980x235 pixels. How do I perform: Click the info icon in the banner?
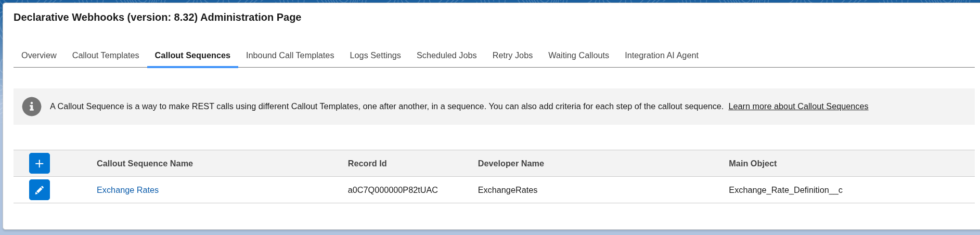(32, 107)
